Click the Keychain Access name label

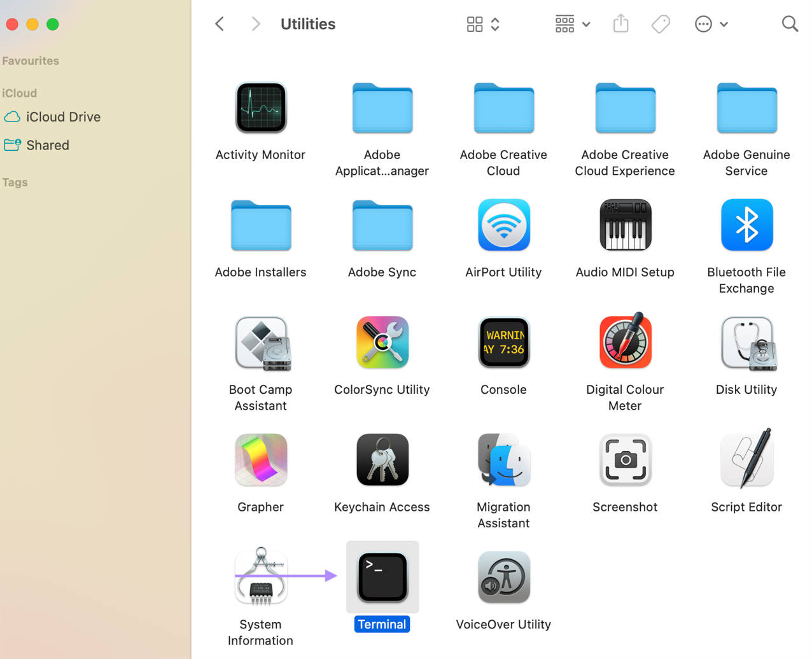[x=382, y=507]
